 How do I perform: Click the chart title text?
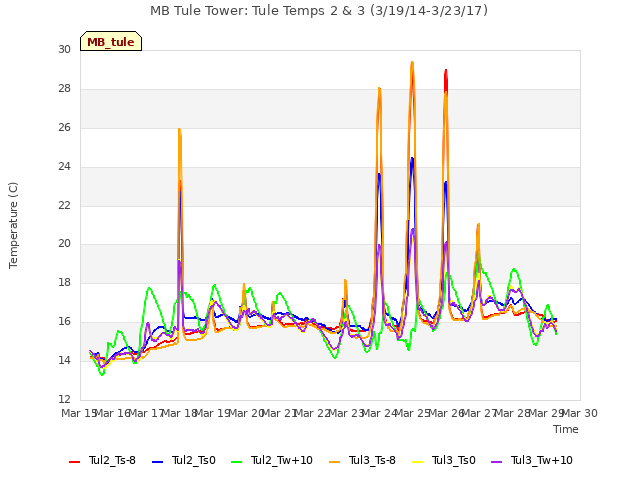point(319,10)
